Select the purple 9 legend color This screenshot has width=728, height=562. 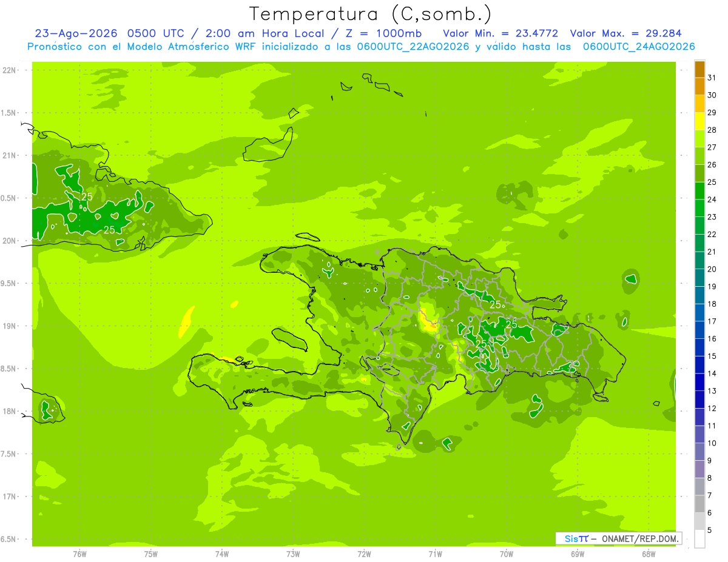699,452
